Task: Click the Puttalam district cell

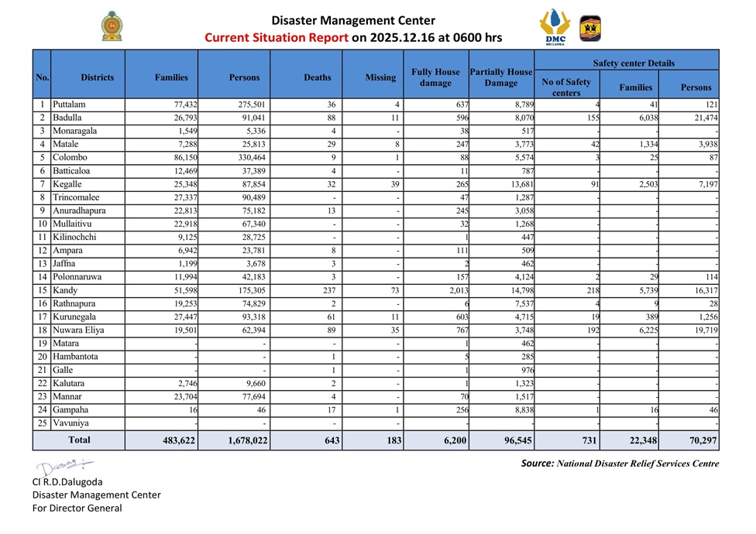Action: click(69, 104)
